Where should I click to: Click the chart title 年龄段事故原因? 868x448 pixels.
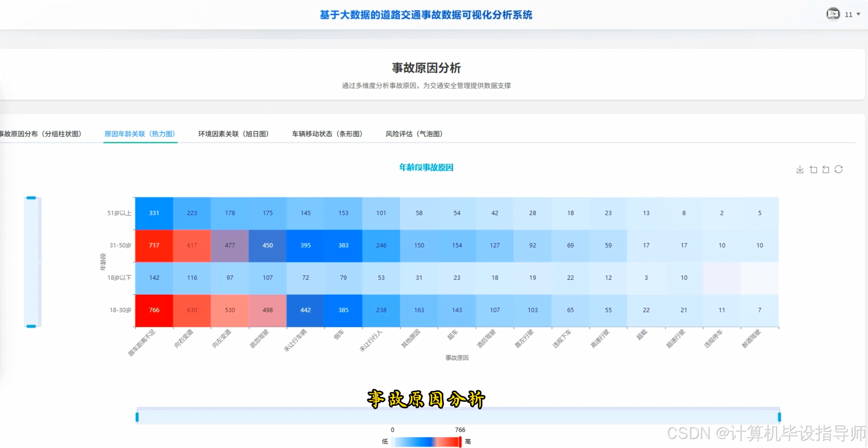tap(426, 167)
